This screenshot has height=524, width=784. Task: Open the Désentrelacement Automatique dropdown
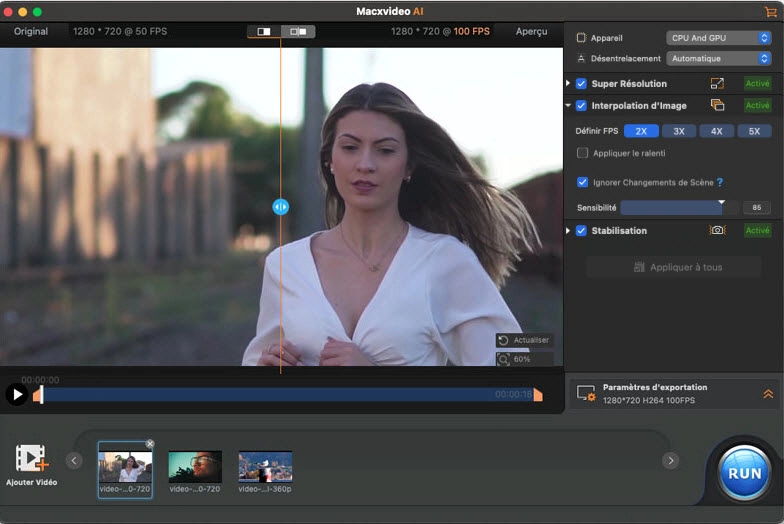coord(718,59)
